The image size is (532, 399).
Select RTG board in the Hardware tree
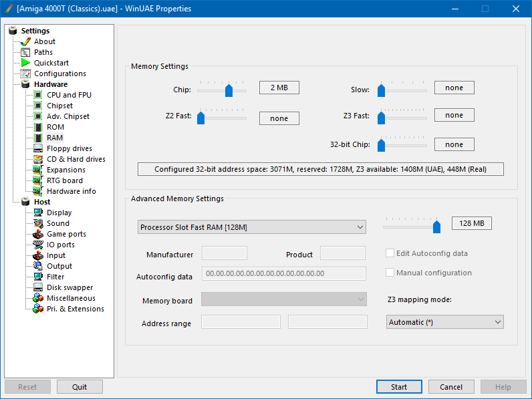point(64,180)
